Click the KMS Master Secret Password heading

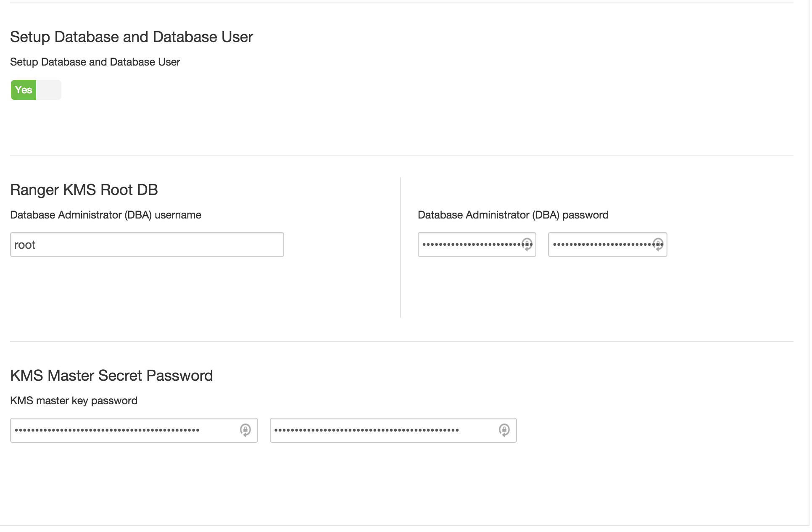tap(111, 375)
